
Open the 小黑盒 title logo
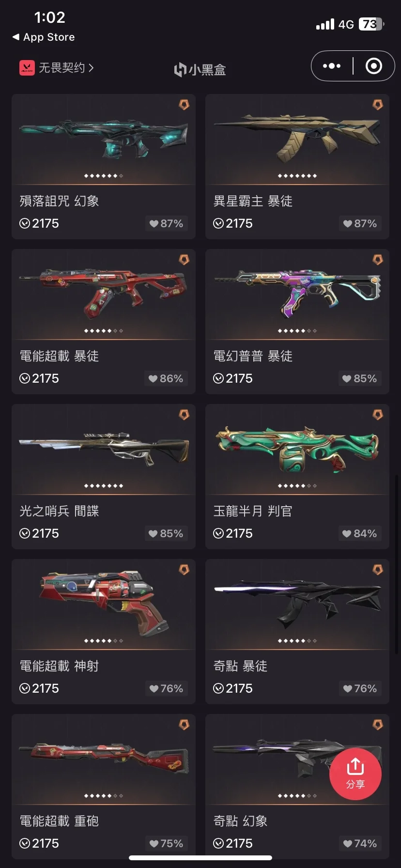click(x=200, y=70)
